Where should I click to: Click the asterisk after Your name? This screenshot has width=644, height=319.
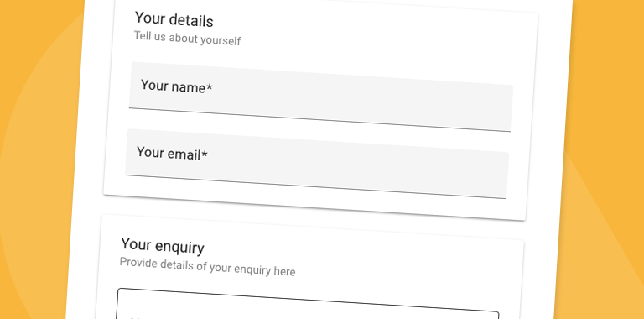[210, 87]
